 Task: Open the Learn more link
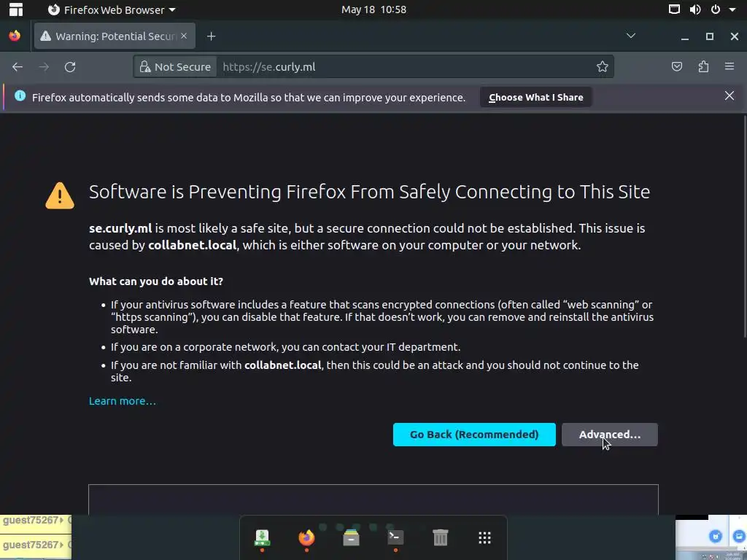(123, 401)
